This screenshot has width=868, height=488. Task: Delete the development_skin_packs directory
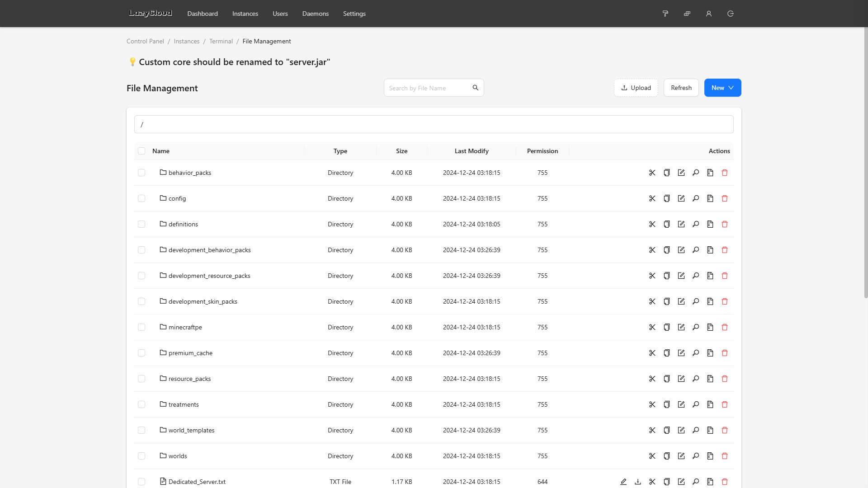click(x=725, y=301)
